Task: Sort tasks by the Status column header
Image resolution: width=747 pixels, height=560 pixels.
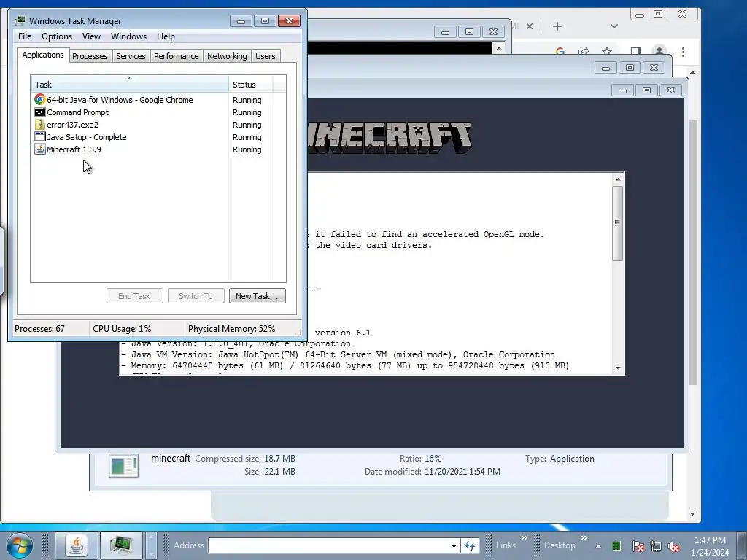Action: point(251,84)
